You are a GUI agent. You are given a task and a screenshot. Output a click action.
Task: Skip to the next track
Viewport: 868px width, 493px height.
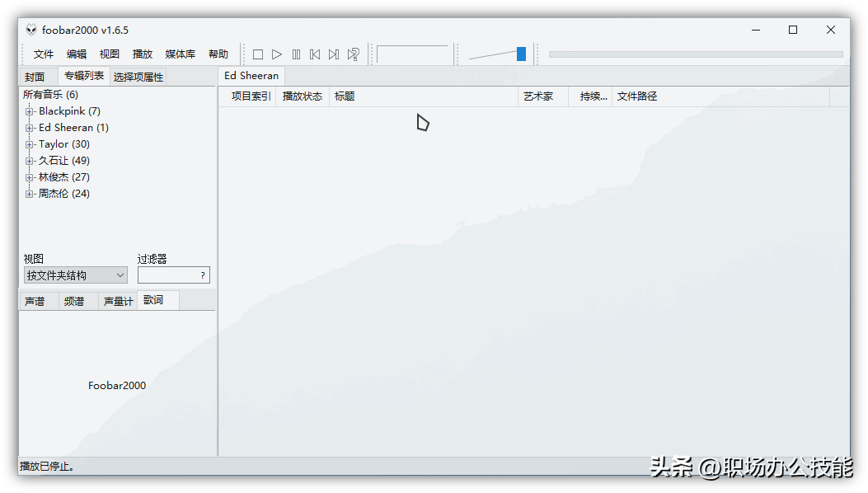tap(333, 54)
